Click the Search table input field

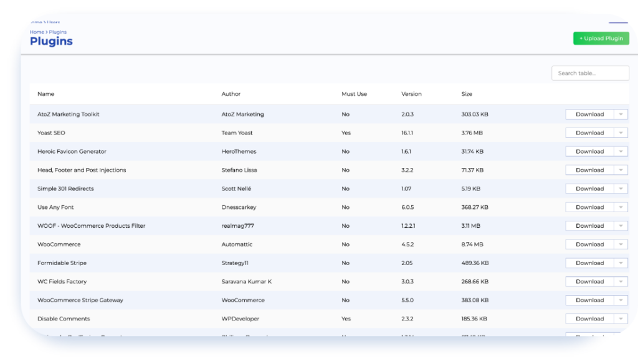coord(589,73)
